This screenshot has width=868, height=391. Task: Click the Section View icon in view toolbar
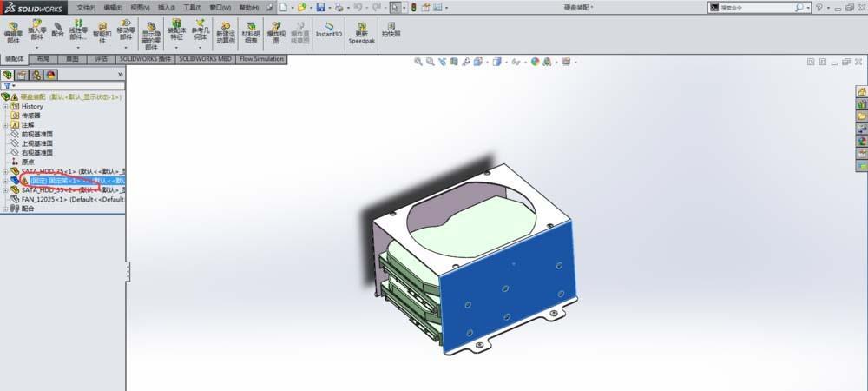[x=454, y=62]
